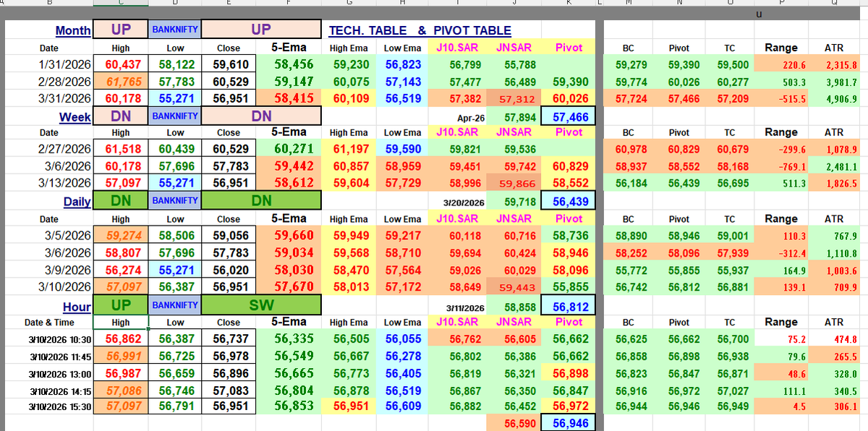Select the 3/10/2026 11:45 time cell
The height and width of the screenshot is (431, 868).
click(x=48, y=356)
